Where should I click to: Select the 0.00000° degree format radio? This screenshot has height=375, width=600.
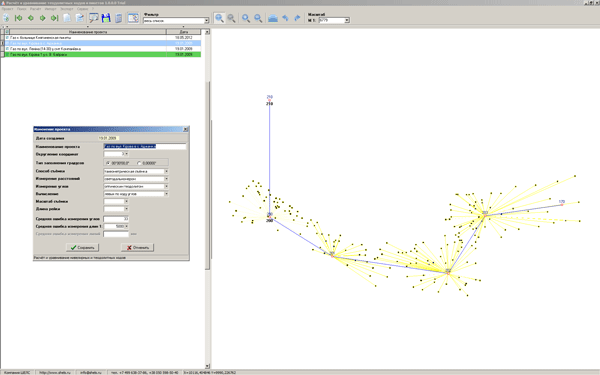coord(139,163)
